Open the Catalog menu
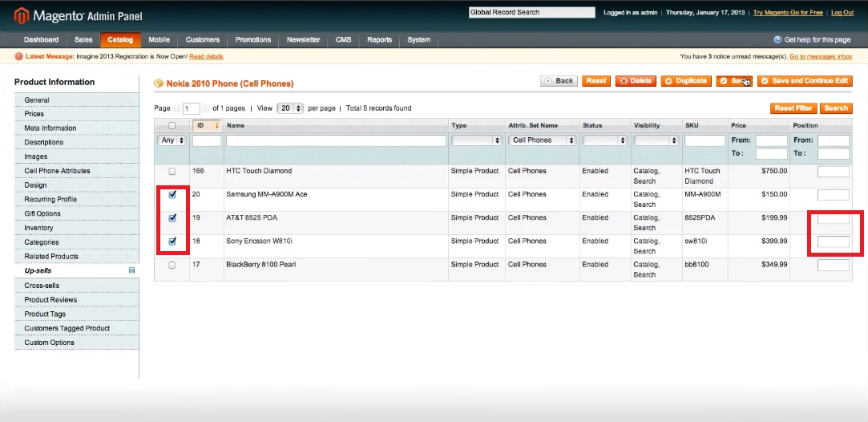The image size is (868, 422). point(120,40)
